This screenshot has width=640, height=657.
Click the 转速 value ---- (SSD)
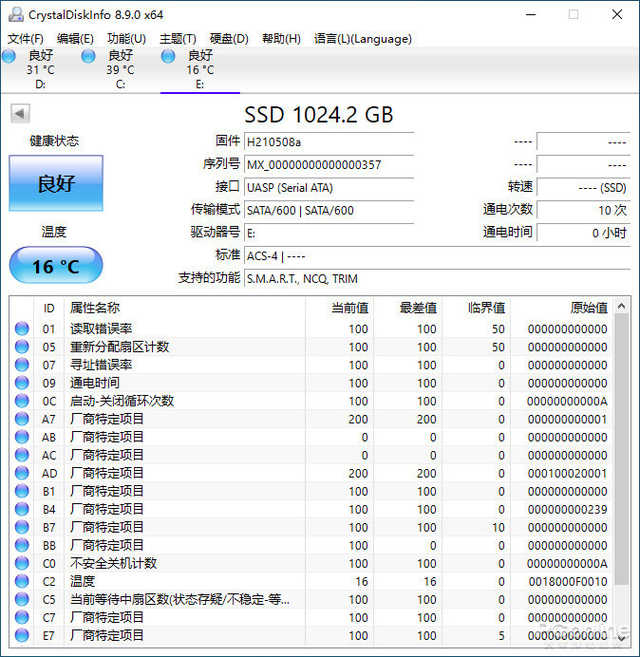pyautogui.click(x=583, y=187)
